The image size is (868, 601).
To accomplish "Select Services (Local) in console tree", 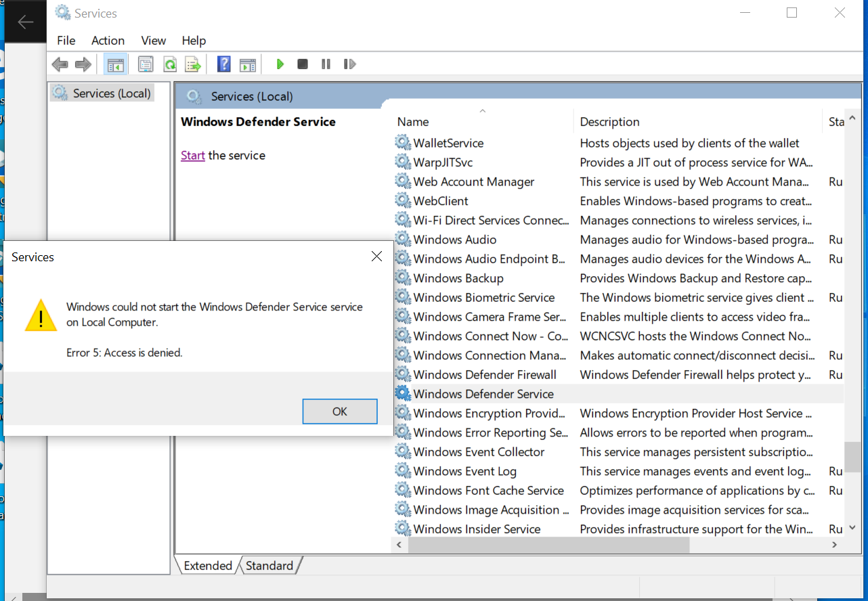I will [x=102, y=93].
